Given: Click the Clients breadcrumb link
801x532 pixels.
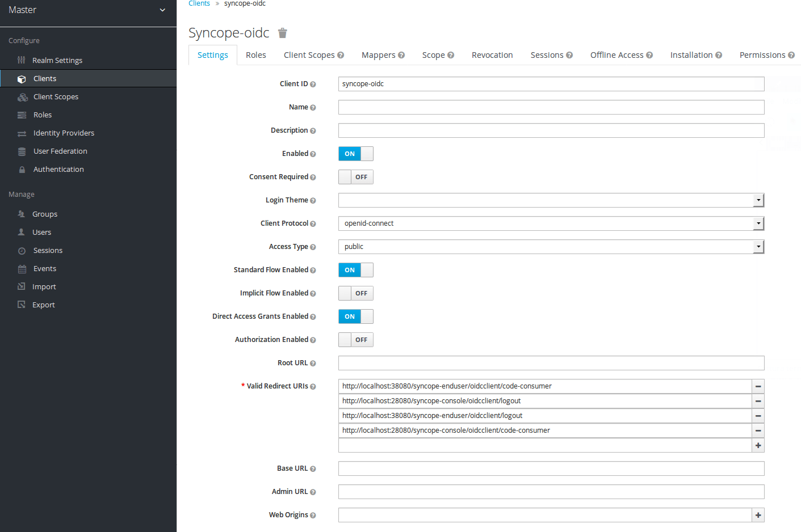Looking at the screenshot, I should (199, 3).
